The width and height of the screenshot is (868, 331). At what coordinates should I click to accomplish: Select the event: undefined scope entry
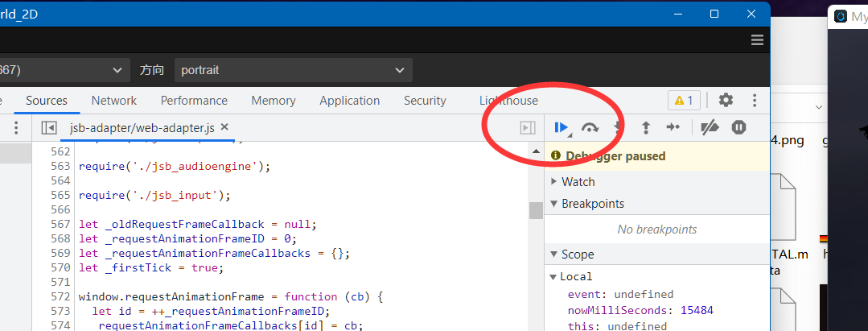point(620,294)
